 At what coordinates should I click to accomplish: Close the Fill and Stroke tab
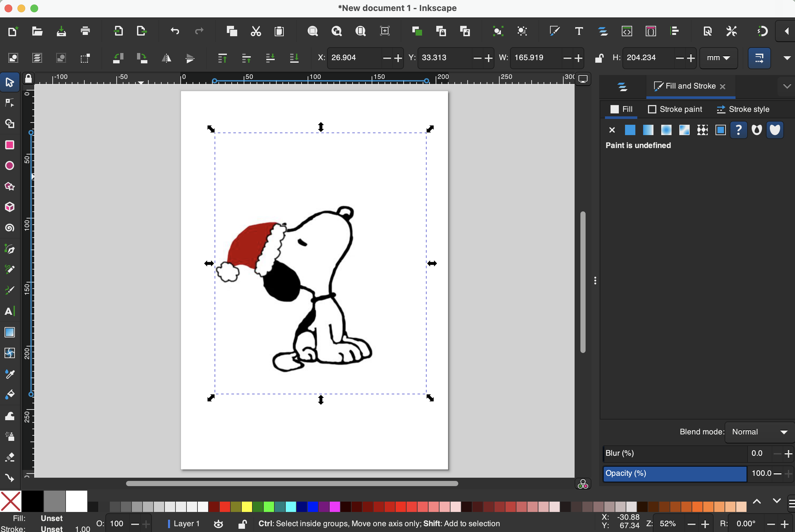[x=722, y=87]
